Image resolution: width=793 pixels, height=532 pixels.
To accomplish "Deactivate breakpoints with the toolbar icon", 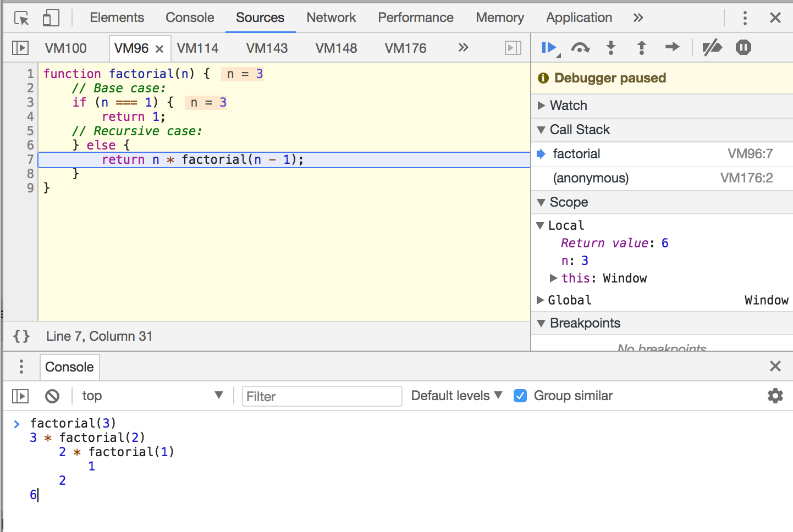I will click(x=712, y=48).
